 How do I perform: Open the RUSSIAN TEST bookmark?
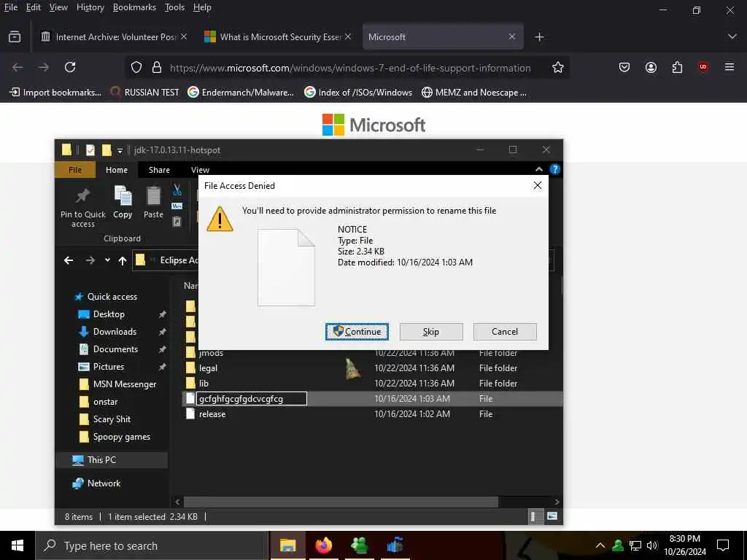pos(145,93)
